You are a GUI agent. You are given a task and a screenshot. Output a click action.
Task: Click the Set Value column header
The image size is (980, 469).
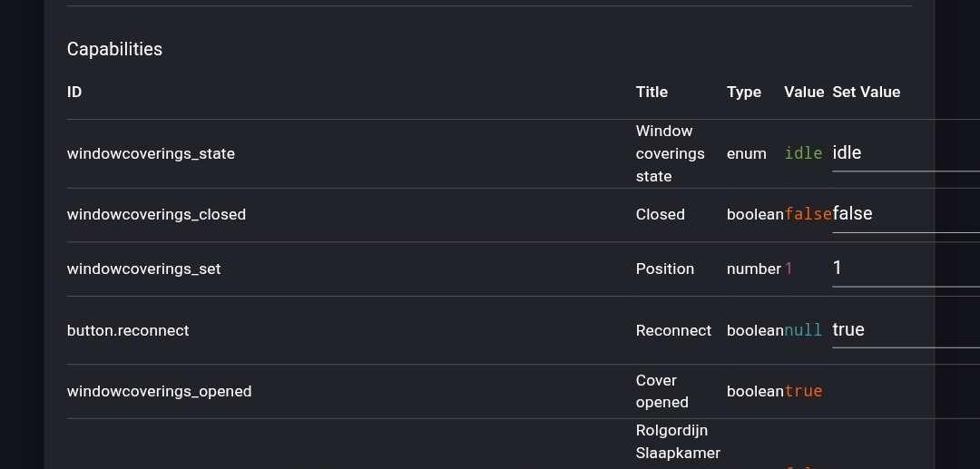click(867, 92)
